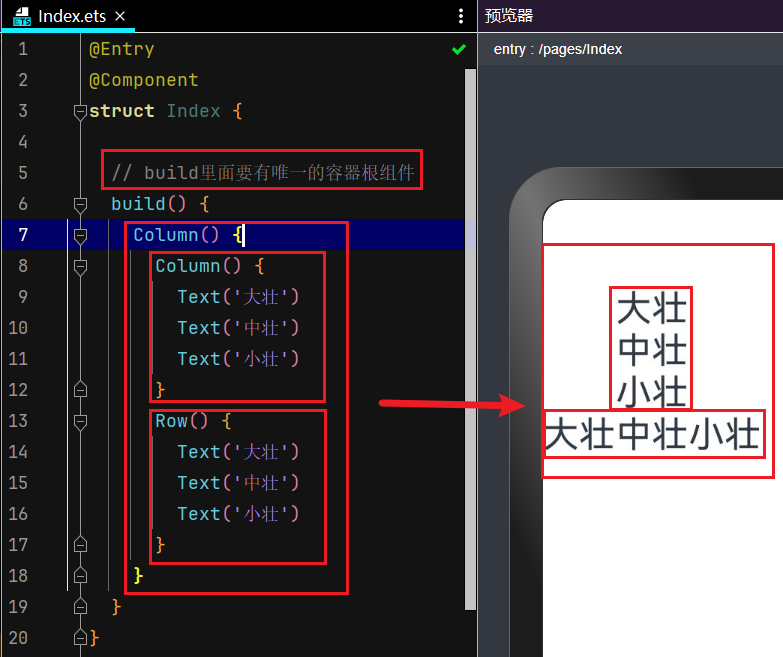
Task: Click Text('小壮') on line 11
Action: [238, 359]
